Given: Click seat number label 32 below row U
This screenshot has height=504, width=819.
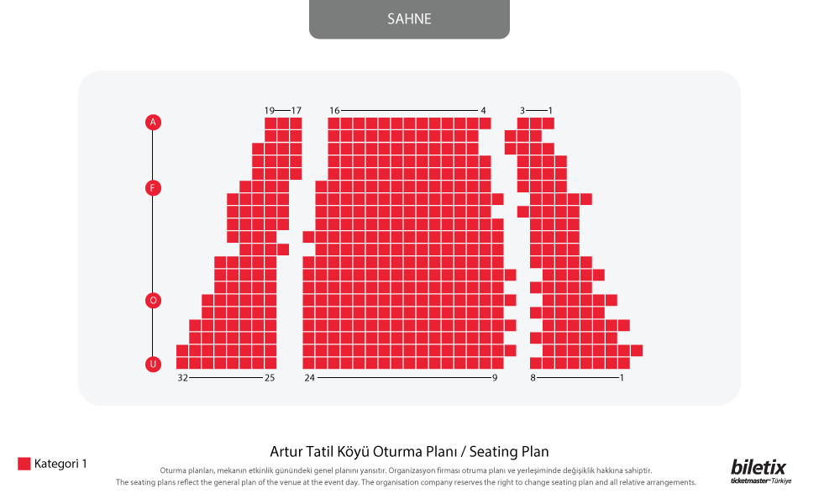Looking at the screenshot, I should tap(182, 378).
